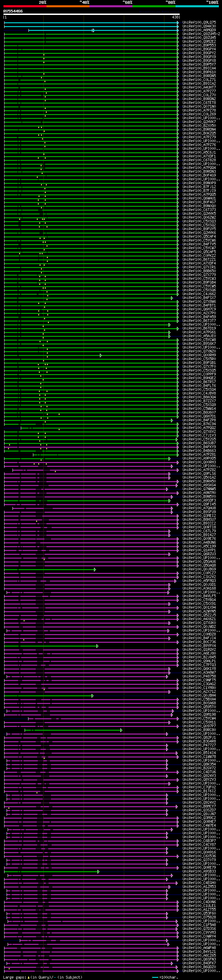Click the purple ~60% identity legend segment

click(111, 6)
